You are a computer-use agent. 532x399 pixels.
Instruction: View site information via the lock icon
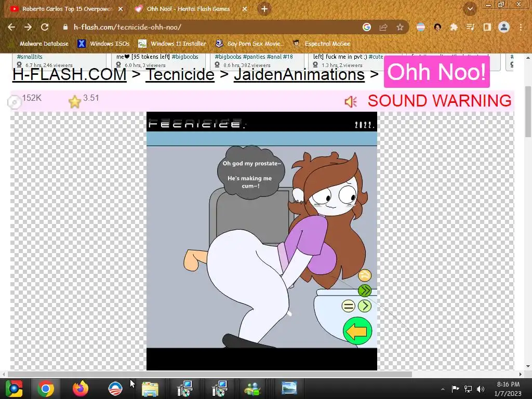65,27
